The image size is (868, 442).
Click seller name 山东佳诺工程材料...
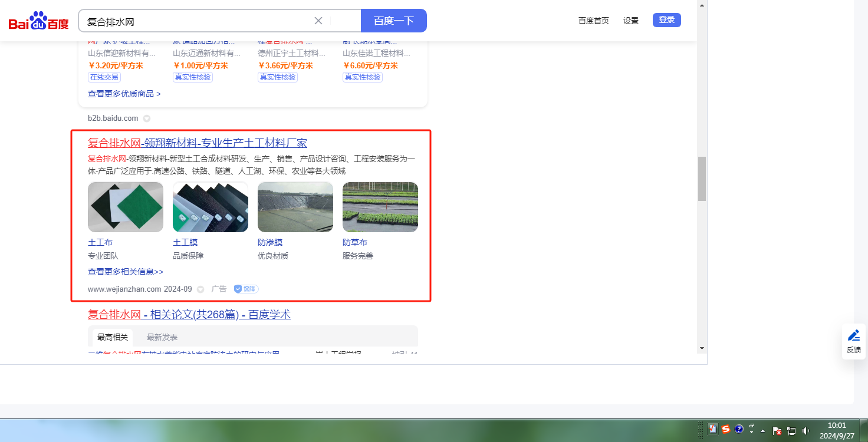click(377, 53)
